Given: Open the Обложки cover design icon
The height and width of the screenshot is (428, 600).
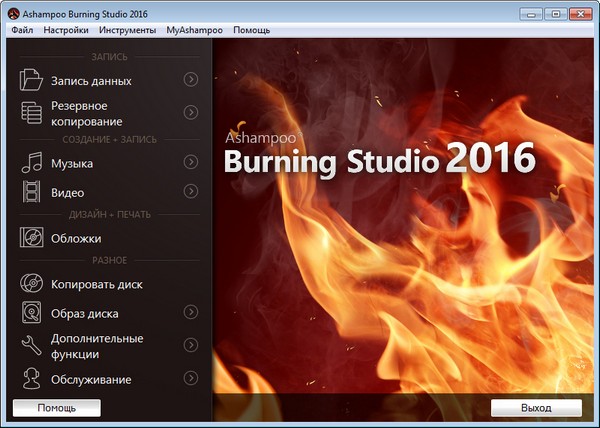Looking at the screenshot, I should click(x=32, y=238).
